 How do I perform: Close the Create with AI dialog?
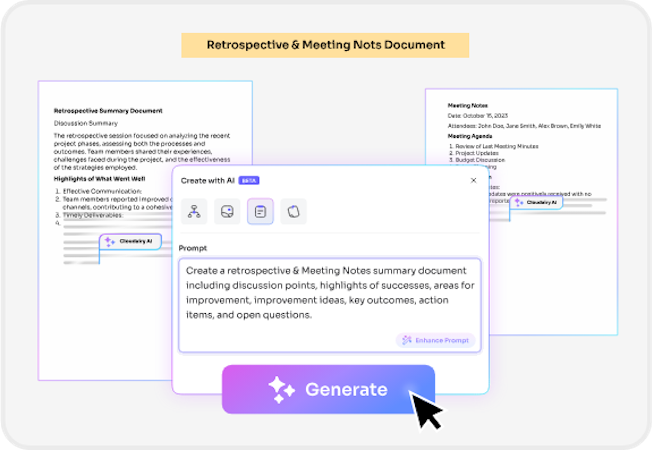click(474, 180)
